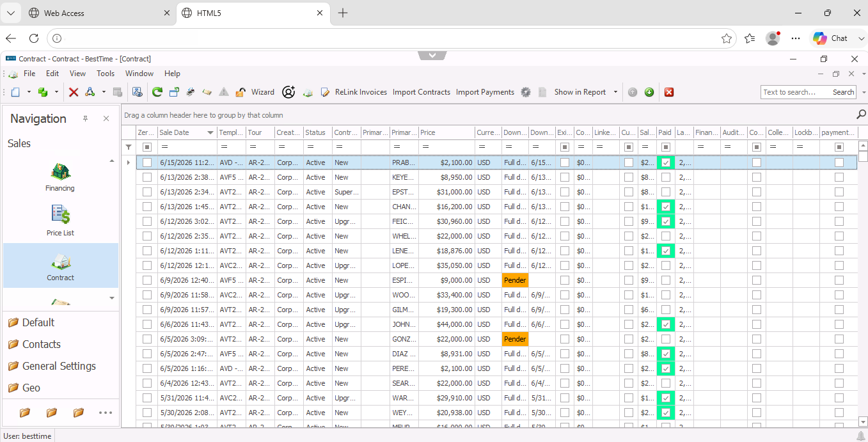Click the green Refresh arrow icon

(157, 92)
